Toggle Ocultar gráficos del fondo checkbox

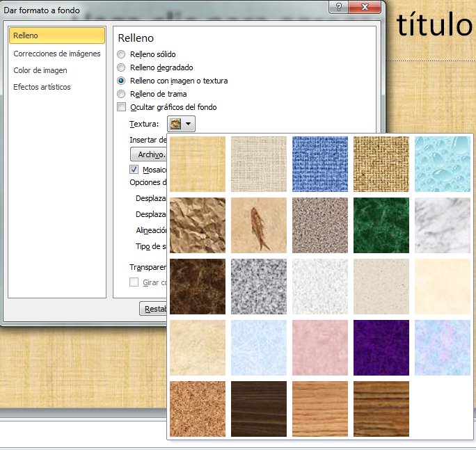(121, 107)
